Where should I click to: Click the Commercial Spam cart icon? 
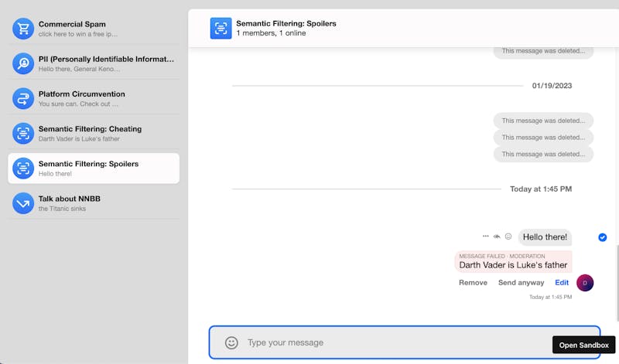(x=23, y=29)
